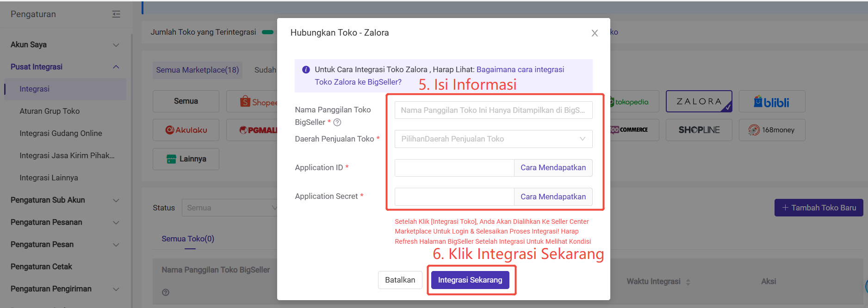Click the Aksi column header
Image resolution: width=868 pixels, height=308 pixels.
(x=769, y=281)
